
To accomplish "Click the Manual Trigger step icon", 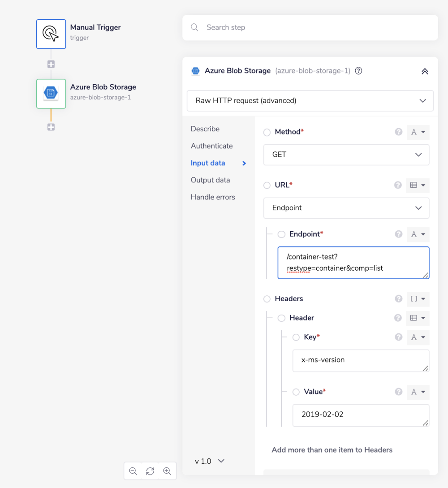I will coord(51,34).
